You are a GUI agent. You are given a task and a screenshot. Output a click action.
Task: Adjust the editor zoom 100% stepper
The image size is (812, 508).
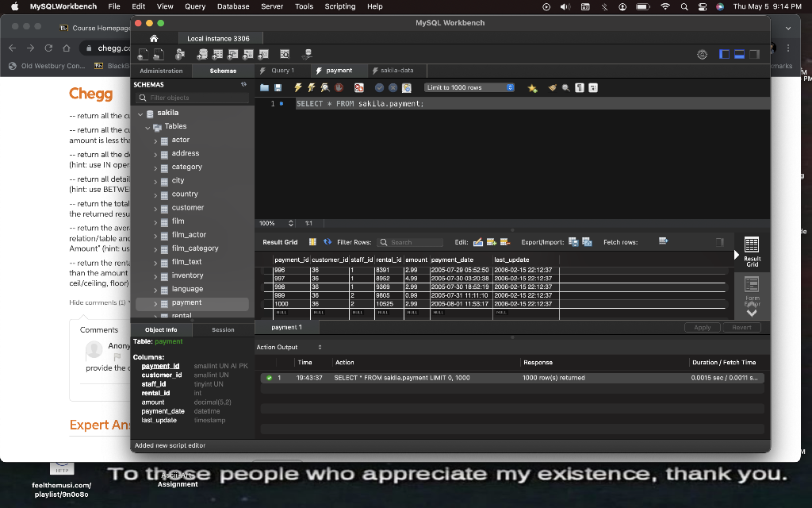(290, 223)
